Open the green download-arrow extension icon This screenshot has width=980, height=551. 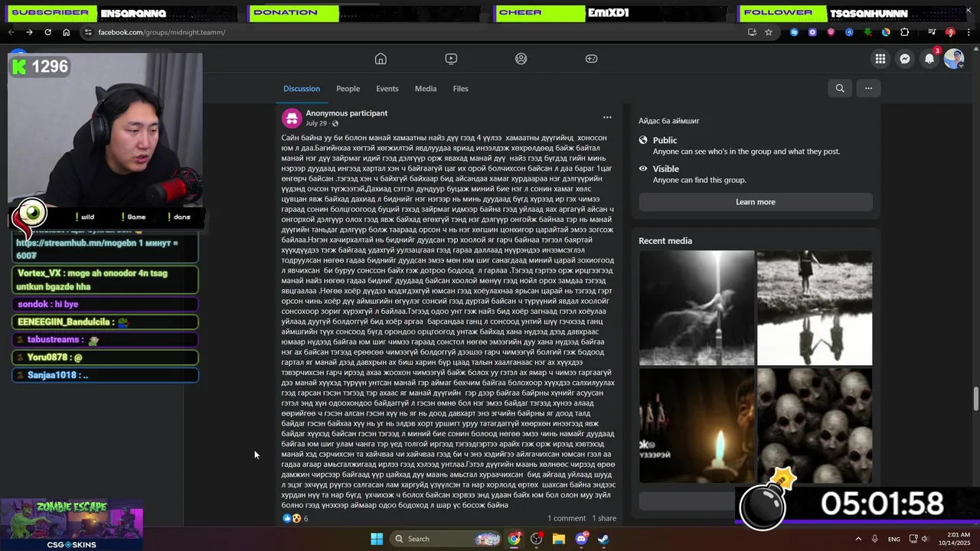pyautogui.click(x=867, y=32)
